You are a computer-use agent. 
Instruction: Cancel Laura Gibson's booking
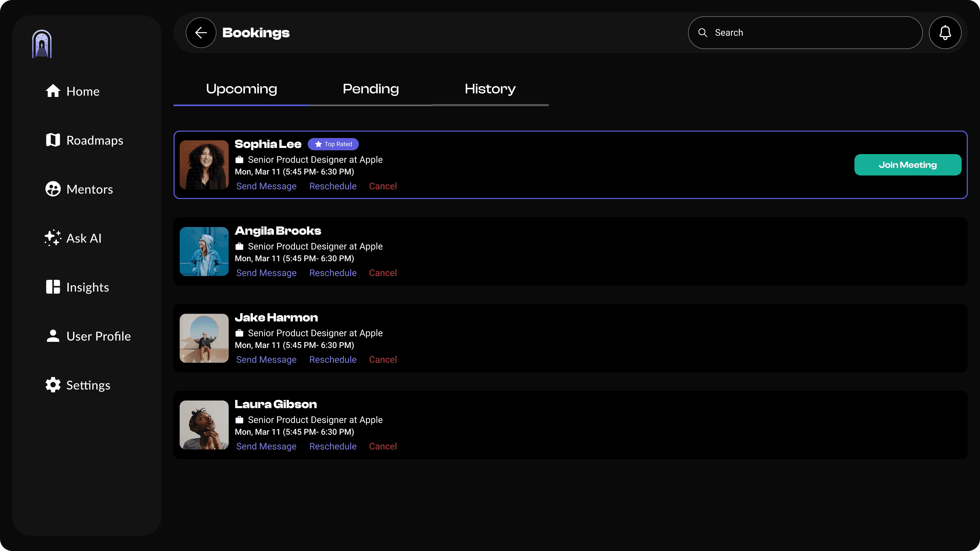tap(382, 447)
